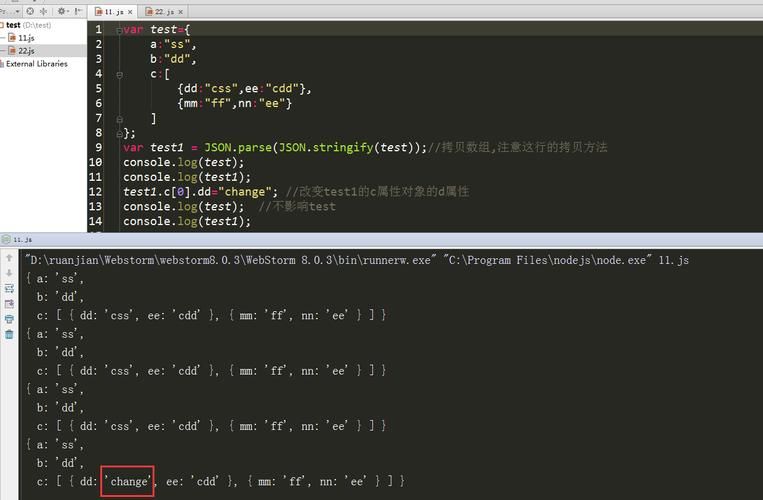The height and width of the screenshot is (500, 763).
Task: Click the External Libraries icon
Action: (x=2, y=64)
